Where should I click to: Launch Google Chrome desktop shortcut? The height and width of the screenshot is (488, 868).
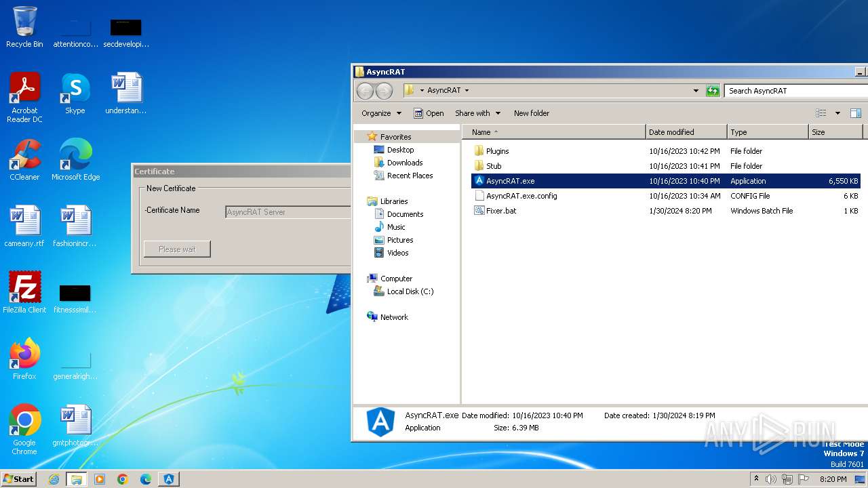(x=24, y=430)
